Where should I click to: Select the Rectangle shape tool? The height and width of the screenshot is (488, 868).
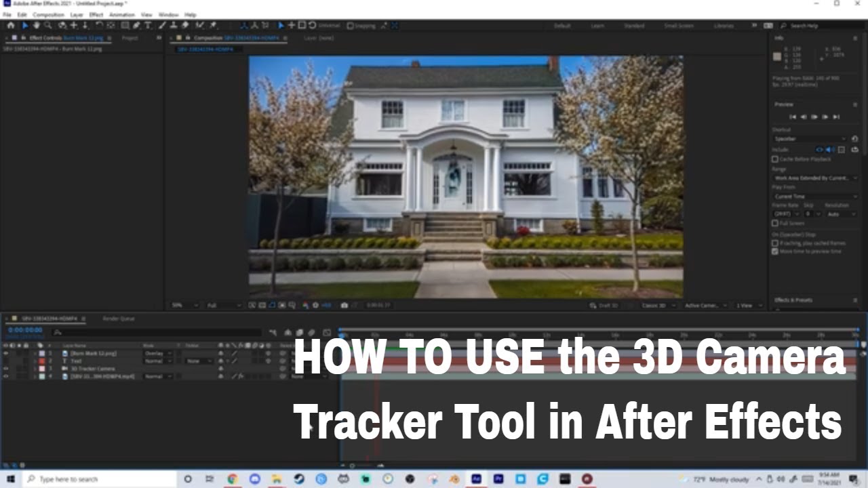pyautogui.click(x=125, y=26)
